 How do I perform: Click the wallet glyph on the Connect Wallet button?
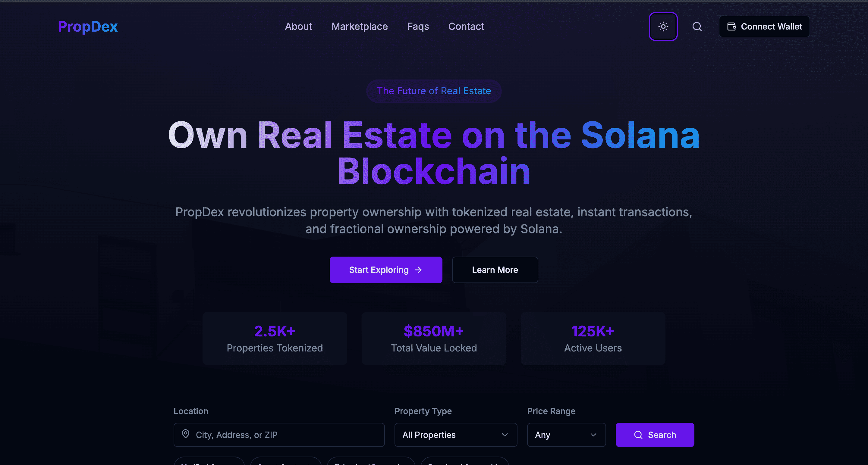[731, 26]
